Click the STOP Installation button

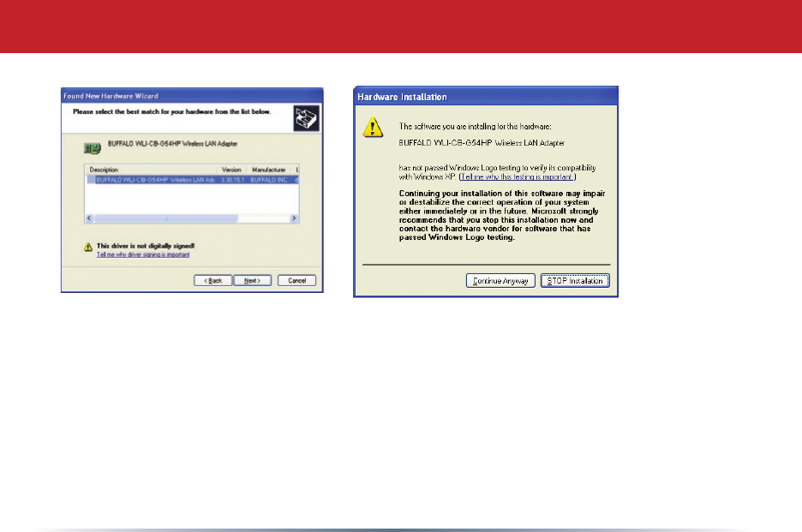tap(575, 281)
